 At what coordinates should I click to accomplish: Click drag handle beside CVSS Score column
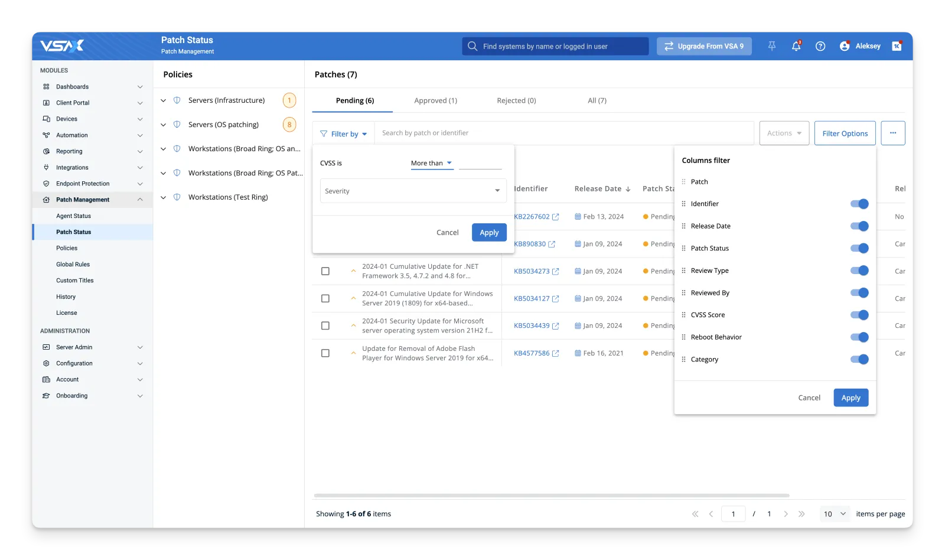[x=683, y=315]
